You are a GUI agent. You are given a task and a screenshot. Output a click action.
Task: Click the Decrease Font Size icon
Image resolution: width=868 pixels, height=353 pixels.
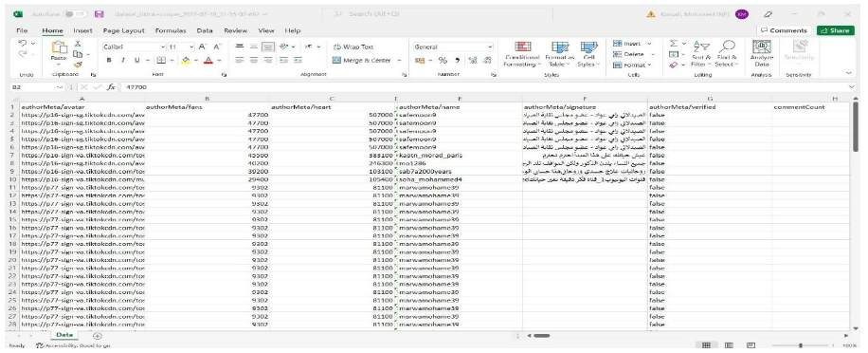point(217,47)
